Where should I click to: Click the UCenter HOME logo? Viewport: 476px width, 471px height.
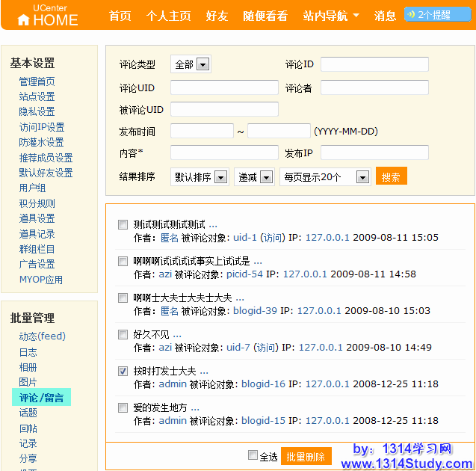pyautogui.click(x=47, y=16)
